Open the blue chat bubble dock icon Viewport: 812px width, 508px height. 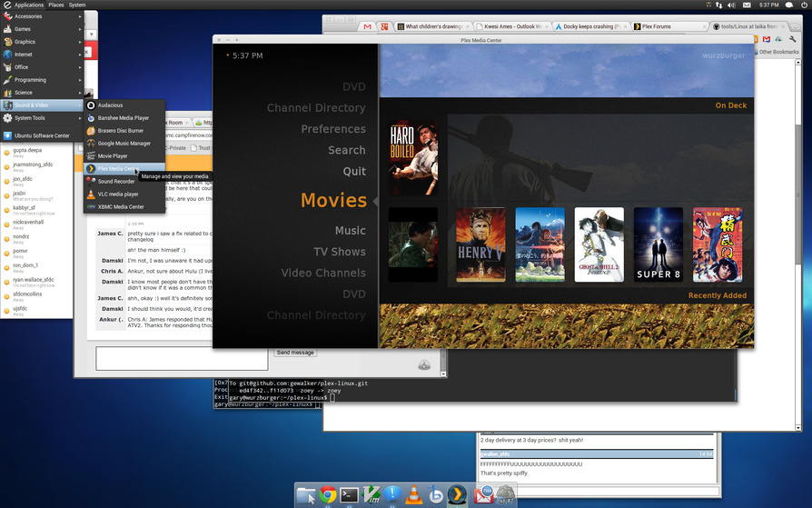392,494
